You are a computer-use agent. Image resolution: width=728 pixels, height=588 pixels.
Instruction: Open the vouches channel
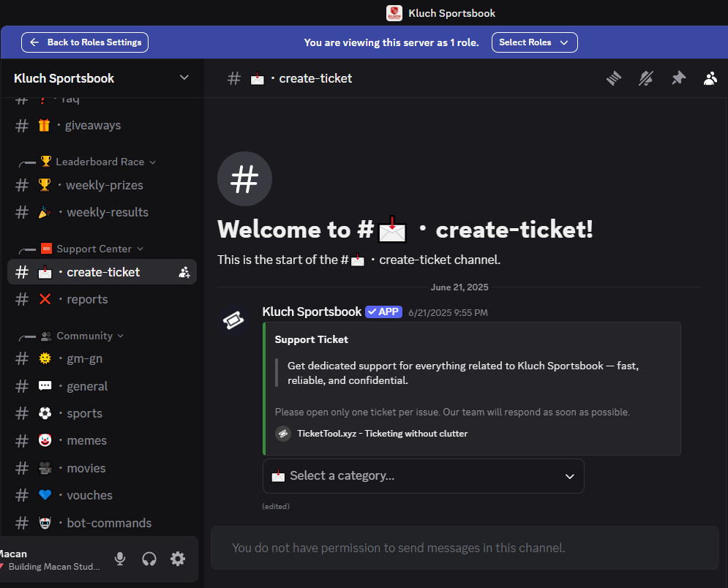point(102,495)
